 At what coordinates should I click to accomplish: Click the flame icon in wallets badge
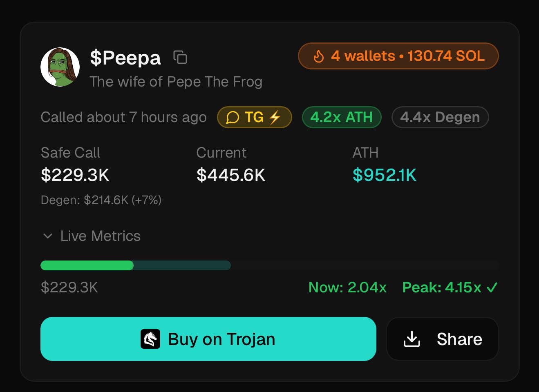coord(319,56)
